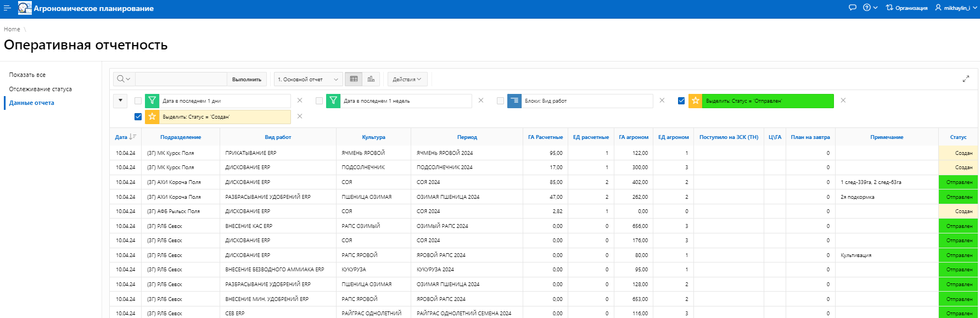Click blue 'Блоки: Вид работ' control break icon
This screenshot has width=980, height=318.
click(x=514, y=101)
